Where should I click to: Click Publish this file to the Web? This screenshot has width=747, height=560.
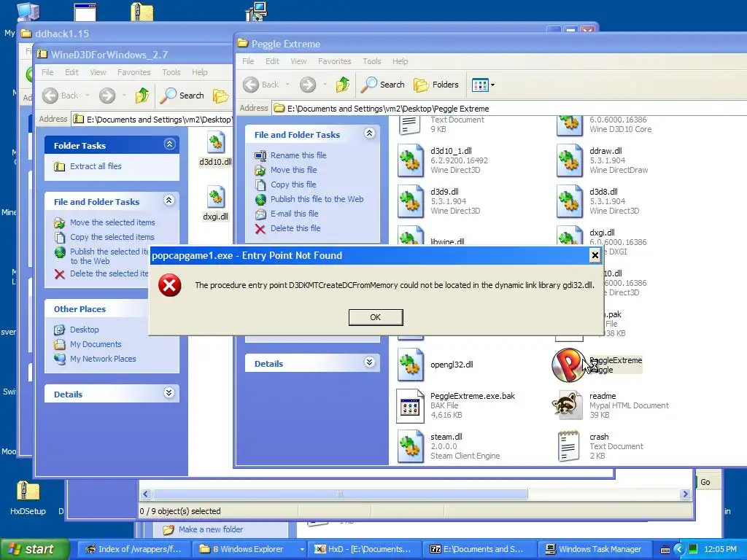[317, 199]
